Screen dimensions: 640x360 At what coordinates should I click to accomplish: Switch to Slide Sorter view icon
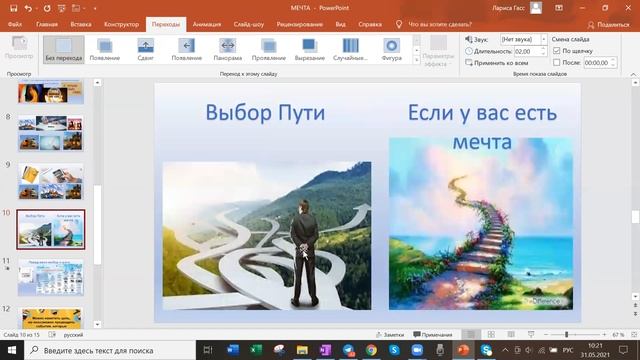[x=491, y=335]
